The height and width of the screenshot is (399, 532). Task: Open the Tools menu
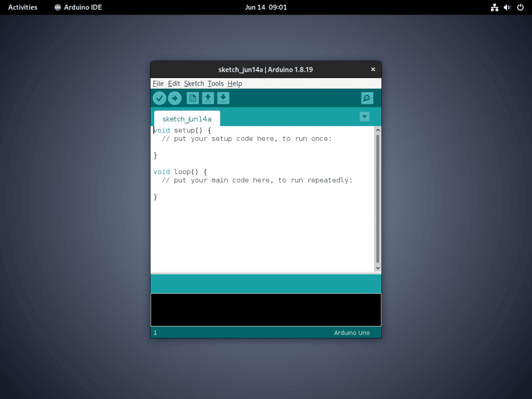click(216, 83)
